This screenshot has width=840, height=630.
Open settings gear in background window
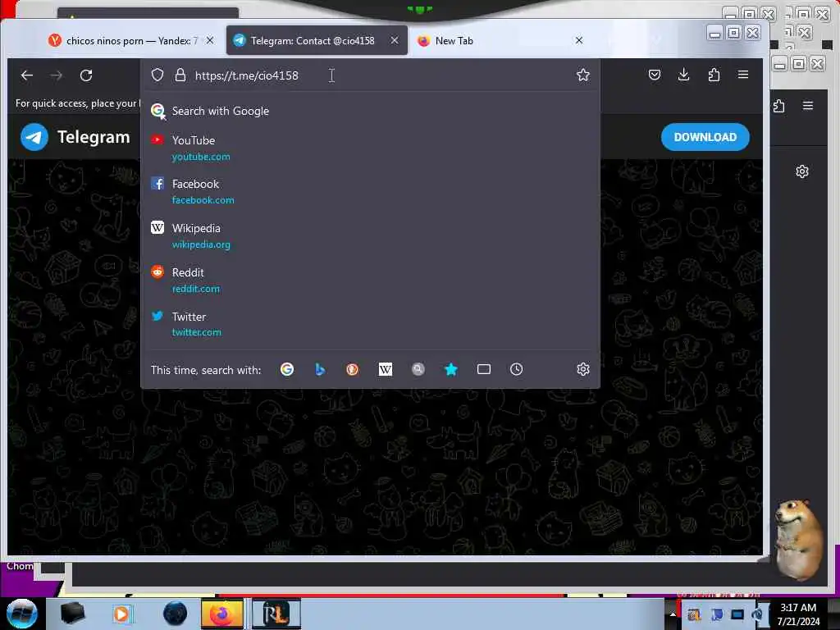click(802, 171)
